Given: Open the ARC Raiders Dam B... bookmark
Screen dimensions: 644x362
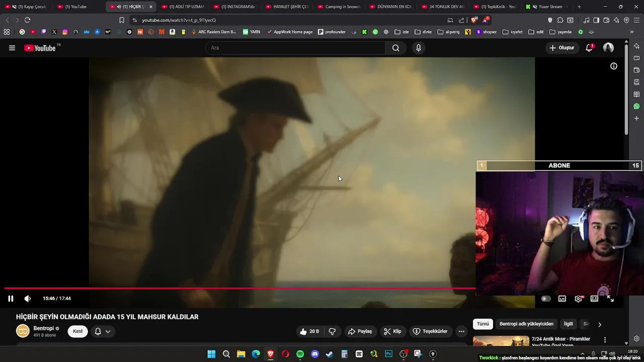Looking at the screenshot, I should click(x=213, y=32).
